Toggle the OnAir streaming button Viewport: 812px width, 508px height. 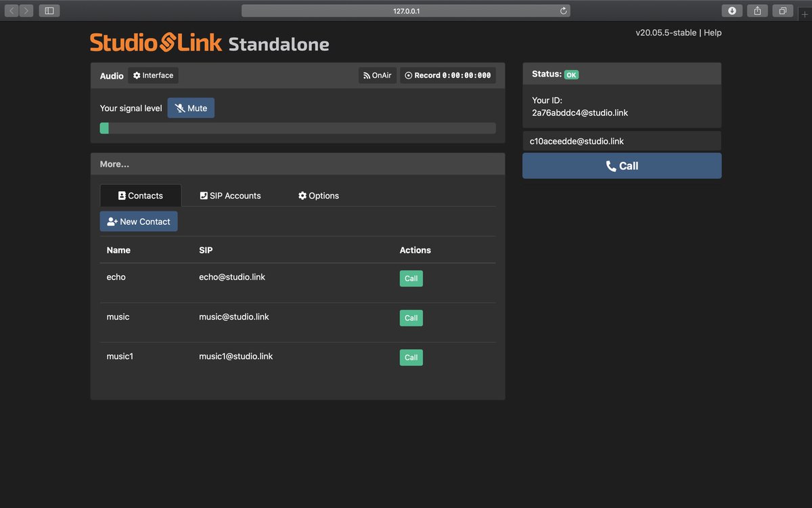378,76
